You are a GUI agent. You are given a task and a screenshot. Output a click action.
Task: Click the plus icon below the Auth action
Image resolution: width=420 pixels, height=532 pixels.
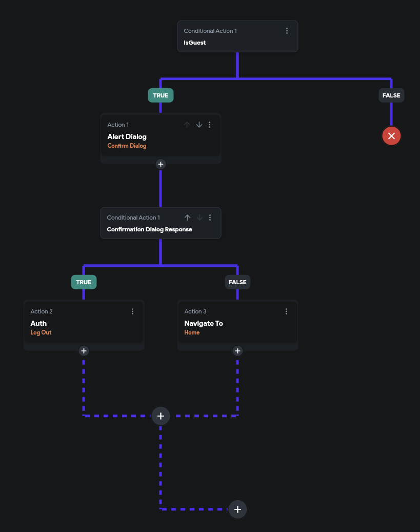click(84, 351)
